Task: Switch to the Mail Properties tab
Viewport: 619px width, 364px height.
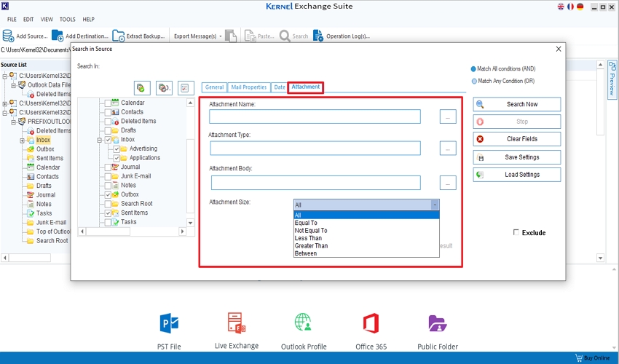Action: (x=249, y=87)
